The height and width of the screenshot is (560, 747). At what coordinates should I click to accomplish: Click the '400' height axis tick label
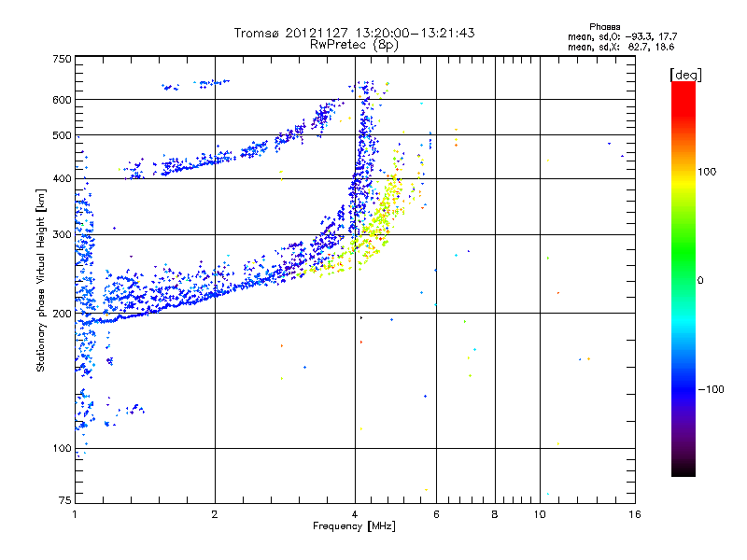pyautogui.click(x=62, y=179)
